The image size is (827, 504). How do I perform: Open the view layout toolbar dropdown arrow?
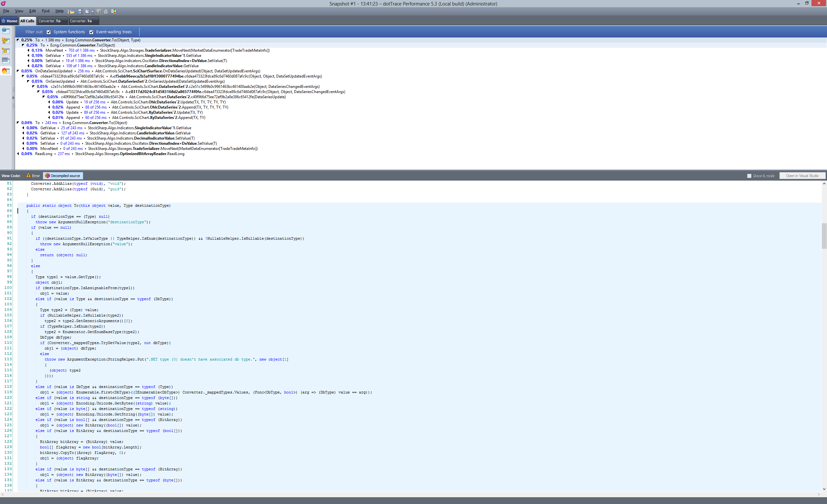tap(93, 11)
